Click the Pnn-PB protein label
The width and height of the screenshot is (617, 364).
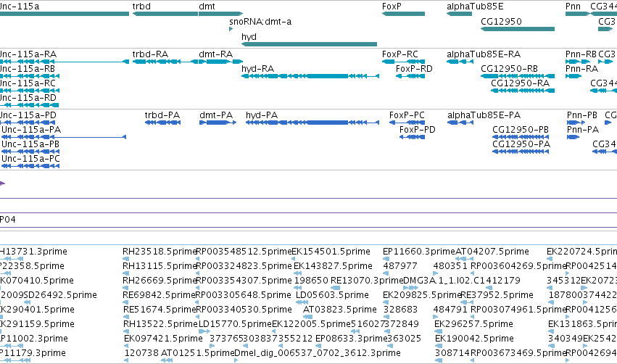pos(582,115)
